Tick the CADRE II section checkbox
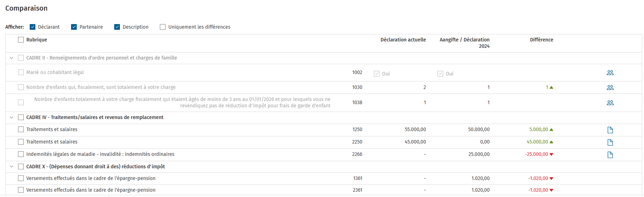The width and height of the screenshot is (644, 197). (21, 58)
